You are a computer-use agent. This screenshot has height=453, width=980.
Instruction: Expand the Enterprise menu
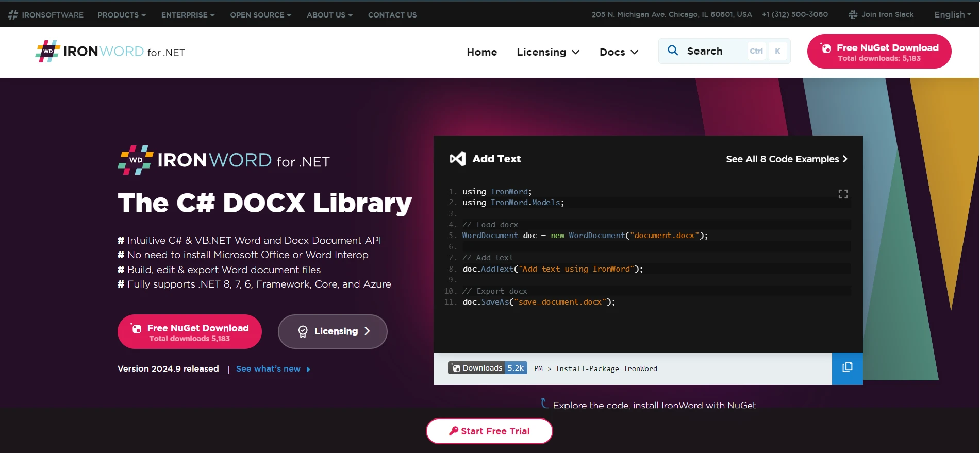click(x=188, y=15)
